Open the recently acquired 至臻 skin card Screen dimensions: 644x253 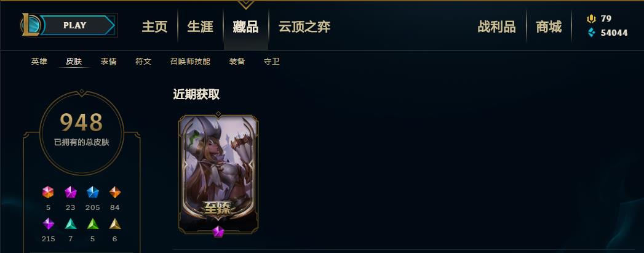pos(218,174)
